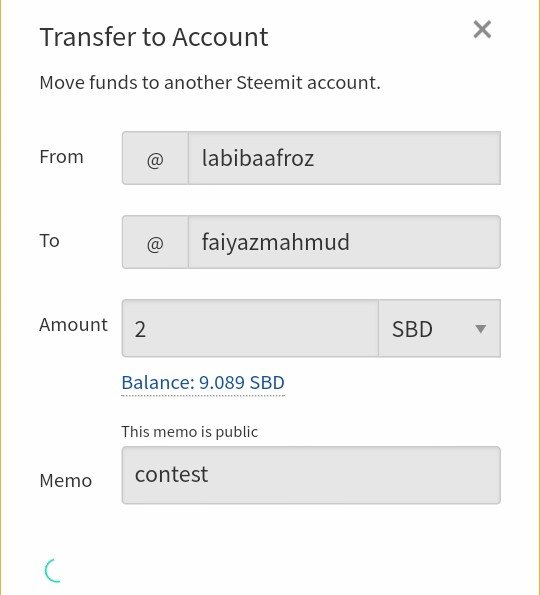Click the Move funds description text
This screenshot has height=595, width=540.
(x=210, y=82)
